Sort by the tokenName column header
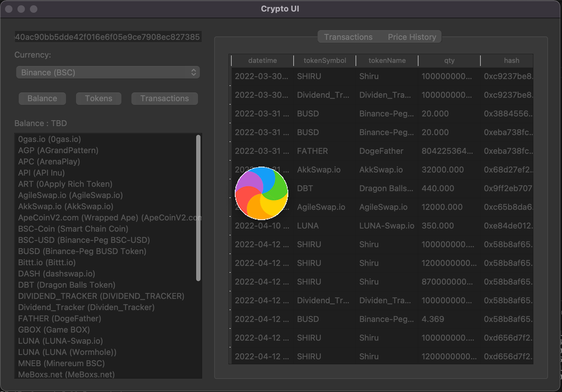 tap(387, 60)
